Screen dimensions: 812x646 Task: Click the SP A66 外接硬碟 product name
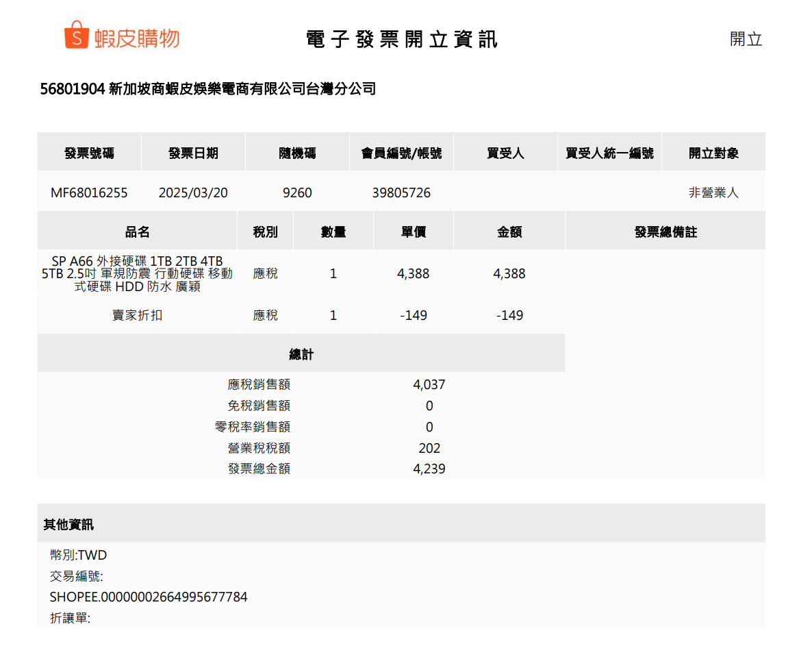click(x=137, y=273)
